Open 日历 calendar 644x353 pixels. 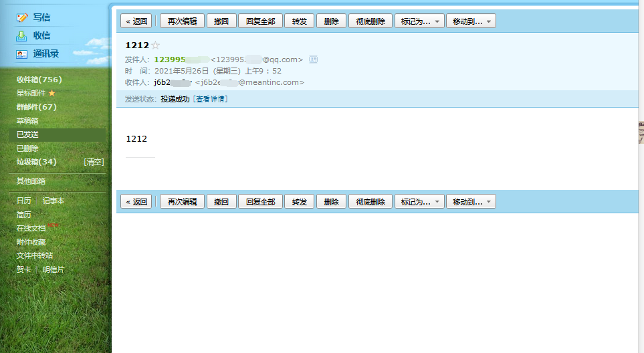(24, 201)
